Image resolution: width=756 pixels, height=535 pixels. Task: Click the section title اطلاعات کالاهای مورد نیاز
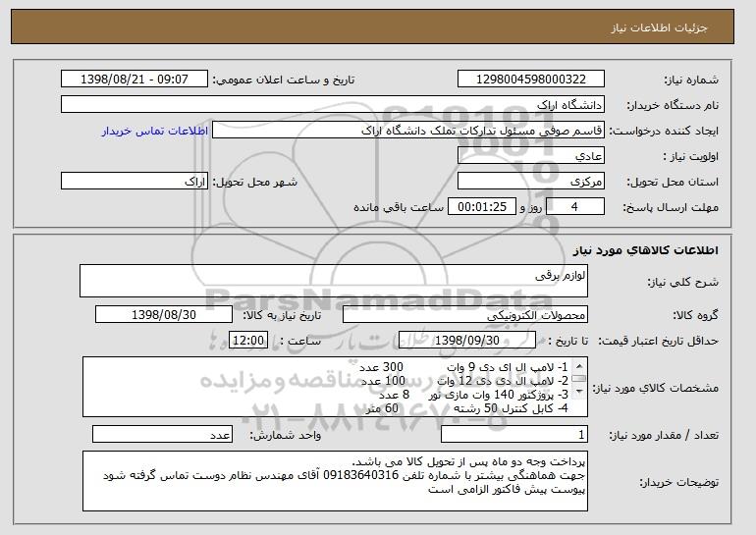coord(646,250)
